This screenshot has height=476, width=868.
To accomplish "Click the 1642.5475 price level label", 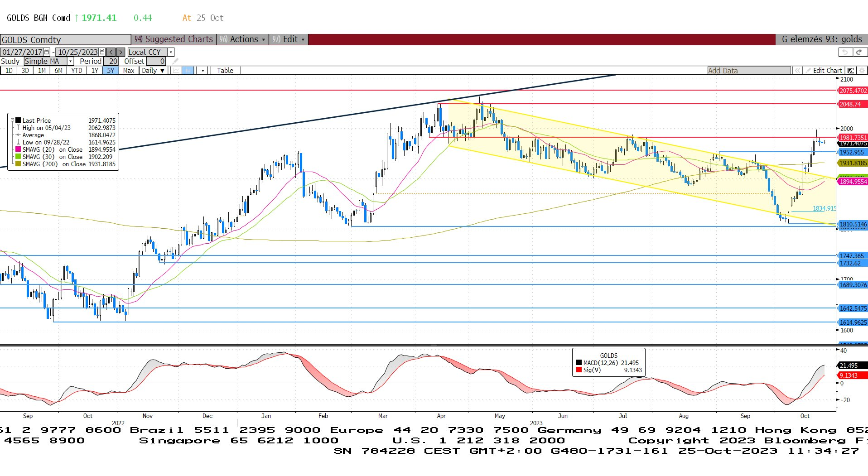I will click(x=853, y=308).
